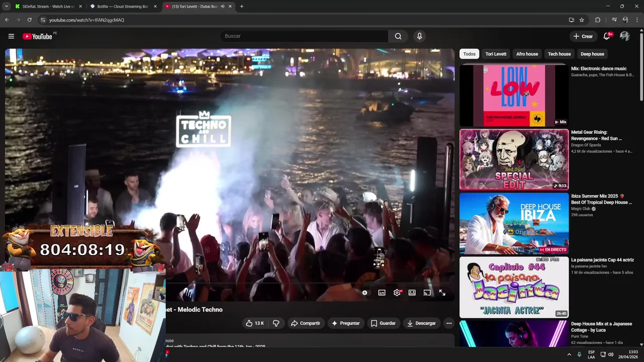
Task: Save video with Guardar button
Action: tap(383, 323)
